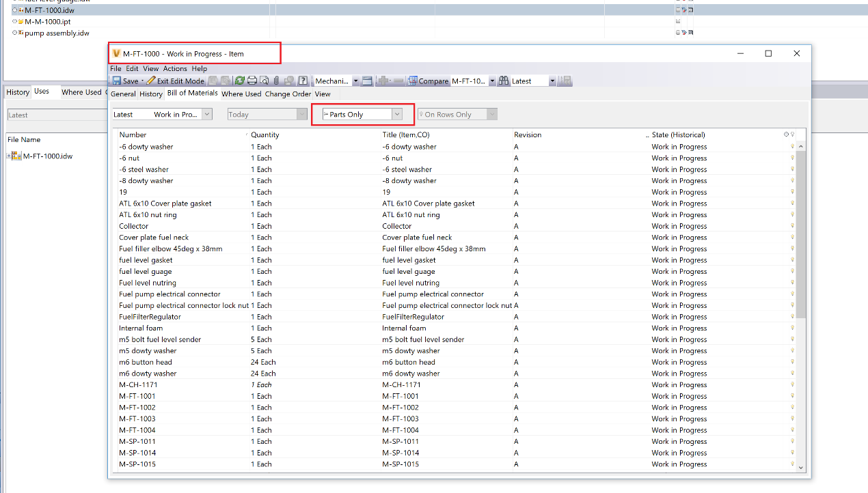Switch to the View tab beside Change Order
This screenshot has height=493, width=868.
tap(323, 94)
